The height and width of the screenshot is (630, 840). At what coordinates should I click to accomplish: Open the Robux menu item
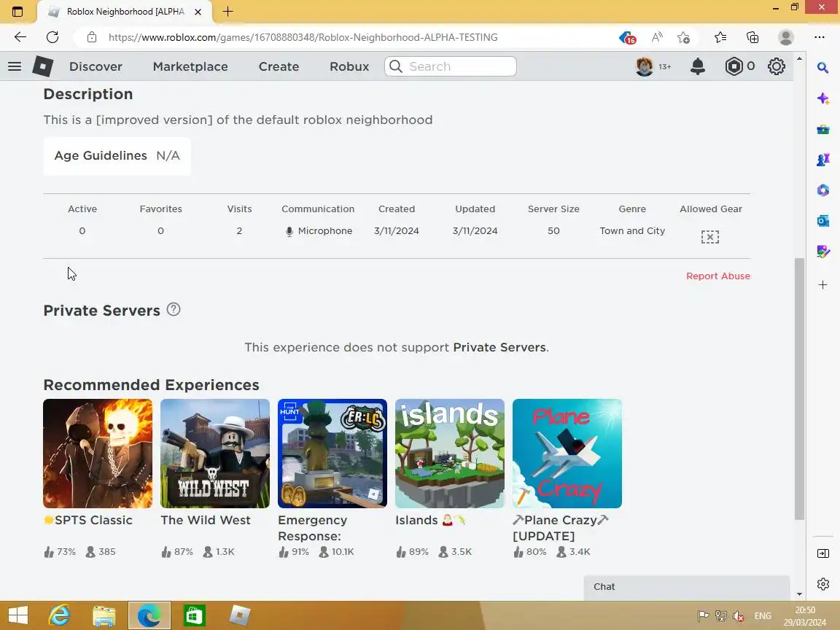[349, 66]
